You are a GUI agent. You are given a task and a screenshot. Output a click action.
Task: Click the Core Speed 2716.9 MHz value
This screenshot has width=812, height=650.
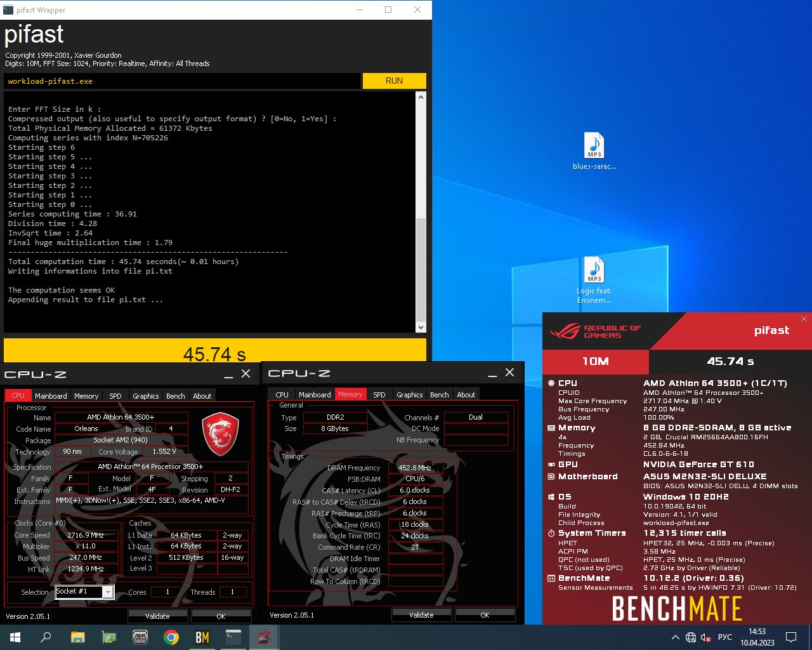tap(86, 535)
